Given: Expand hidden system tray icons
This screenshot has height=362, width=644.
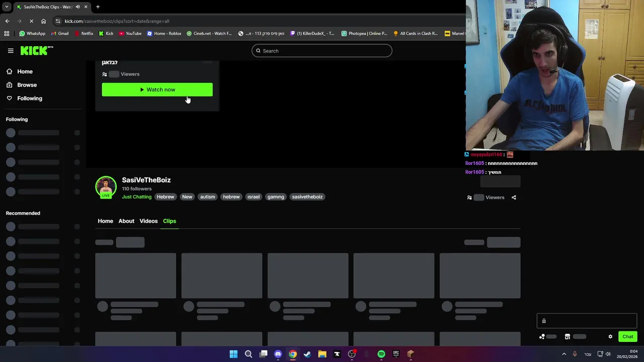Looking at the screenshot, I should pos(563,354).
